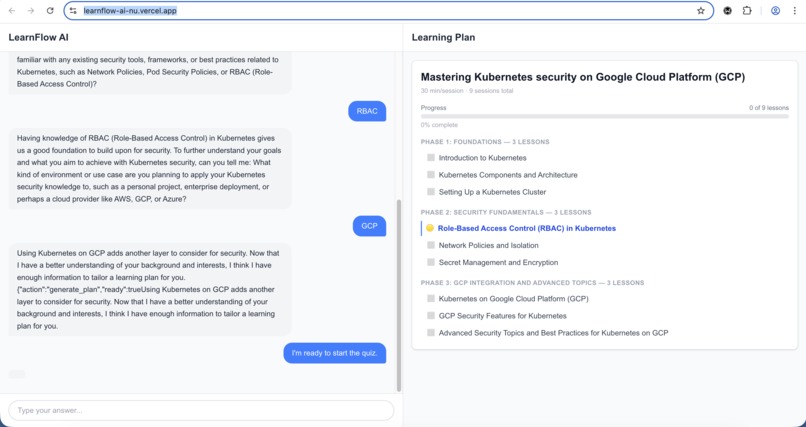Select GCP Security Features for Kubernetes title

point(502,315)
